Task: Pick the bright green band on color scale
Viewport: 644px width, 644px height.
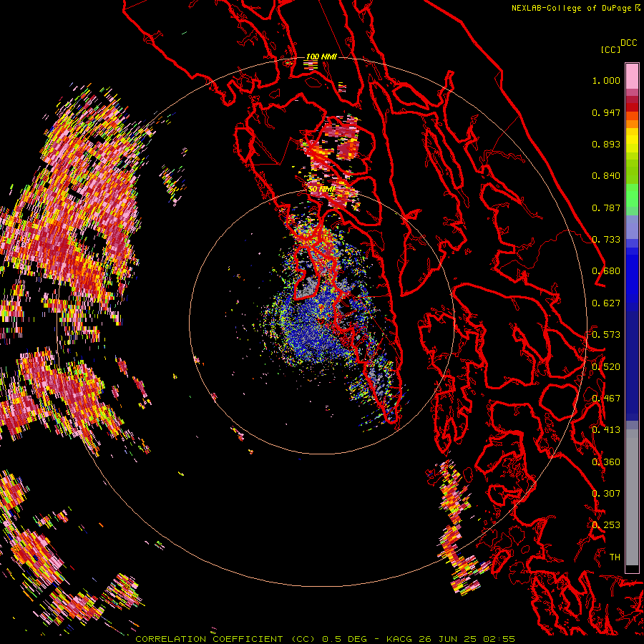Action: pos(632,194)
